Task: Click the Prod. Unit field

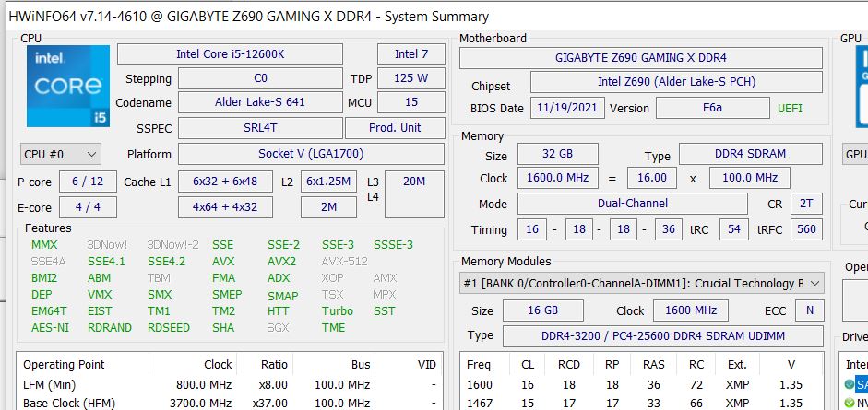Action: click(x=395, y=128)
